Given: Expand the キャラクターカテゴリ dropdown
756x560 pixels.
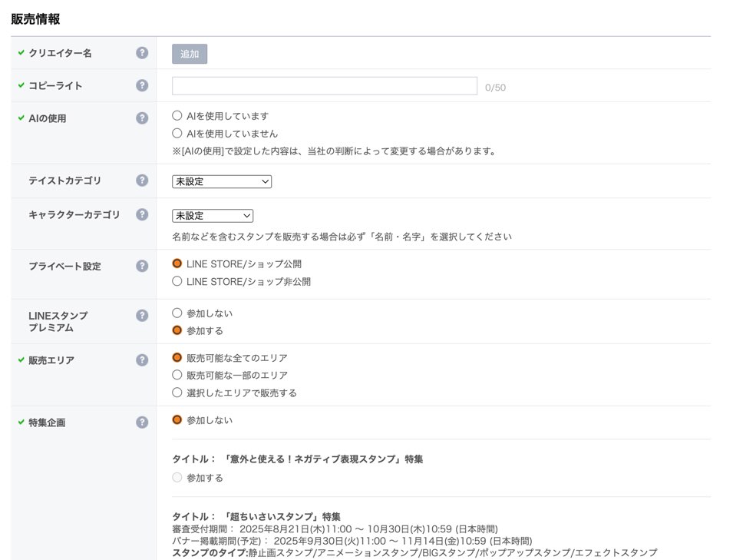Looking at the screenshot, I should (213, 216).
